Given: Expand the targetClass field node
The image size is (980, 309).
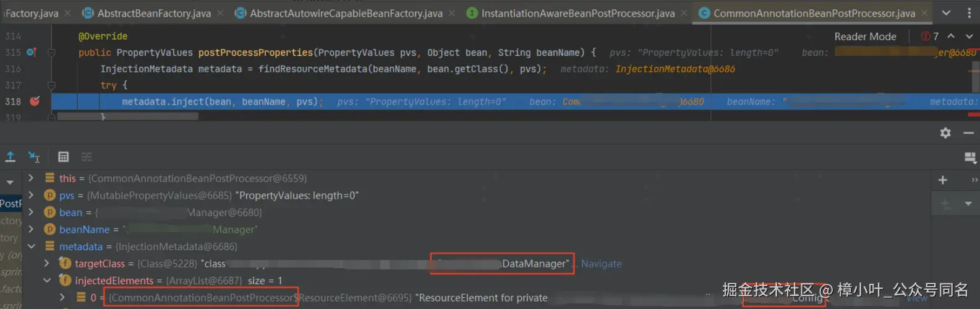Looking at the screenshot, I should (46, 263).
